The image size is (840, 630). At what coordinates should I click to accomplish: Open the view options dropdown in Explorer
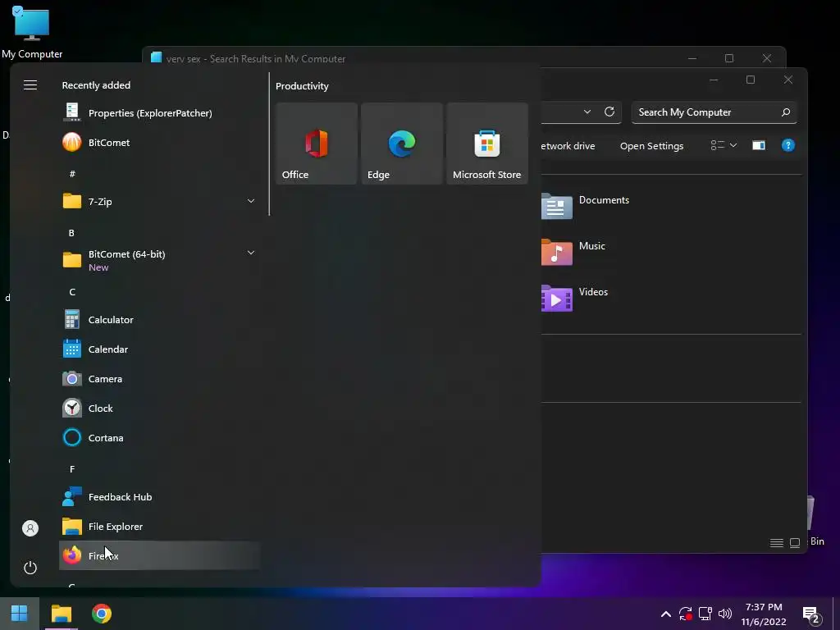pyautogui.click(x=724, y=145)
